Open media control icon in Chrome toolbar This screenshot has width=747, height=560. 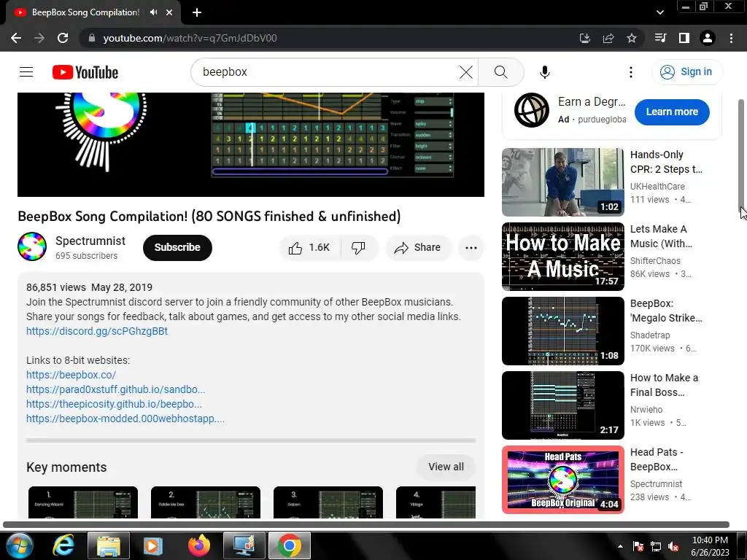tap(660, 38)
